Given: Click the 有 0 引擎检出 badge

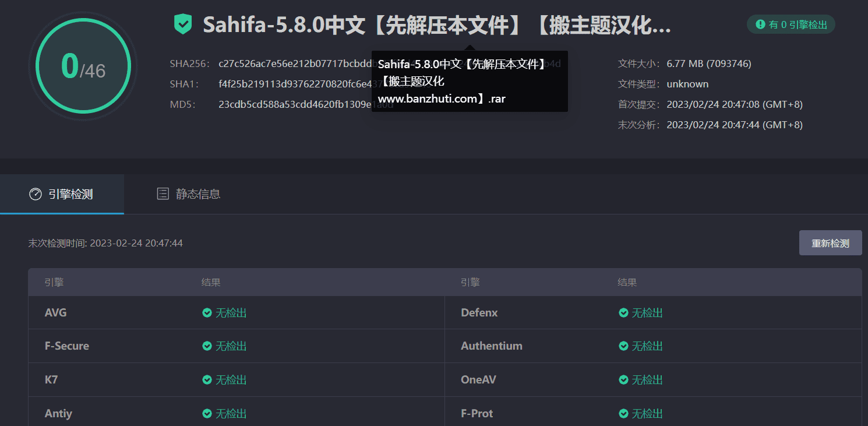Looking at the screenshot, I should (791, 24).
